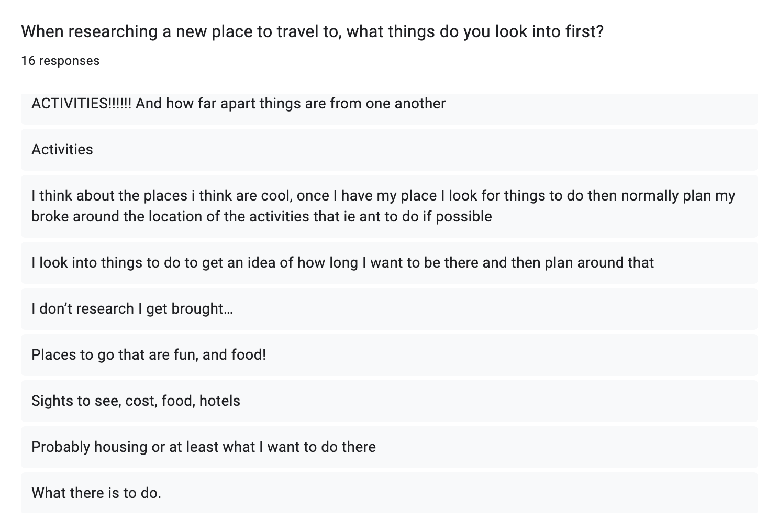Select the single-word "Activities" response
This screenshot has height=532, width=767.
(x=62, y=150)
